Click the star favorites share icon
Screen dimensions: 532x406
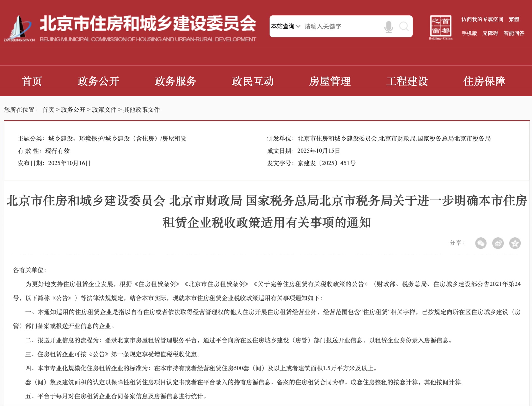click(515, 243)
